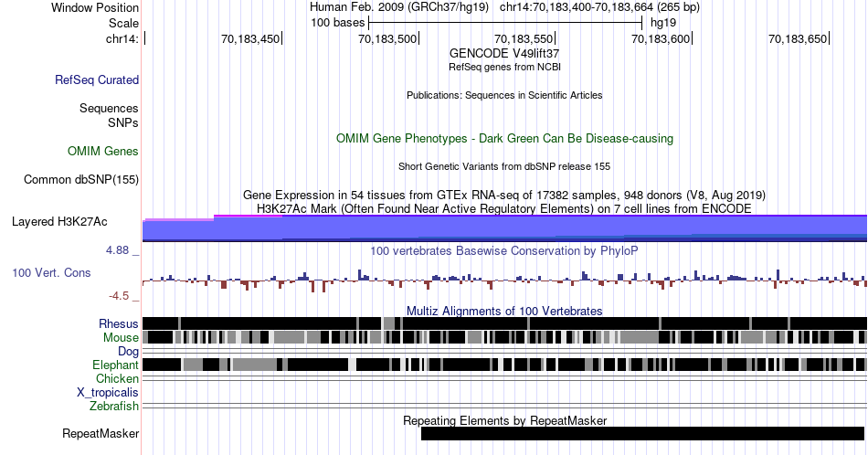Click the 70,183,650 ruler position

click(x=797, y=38)
